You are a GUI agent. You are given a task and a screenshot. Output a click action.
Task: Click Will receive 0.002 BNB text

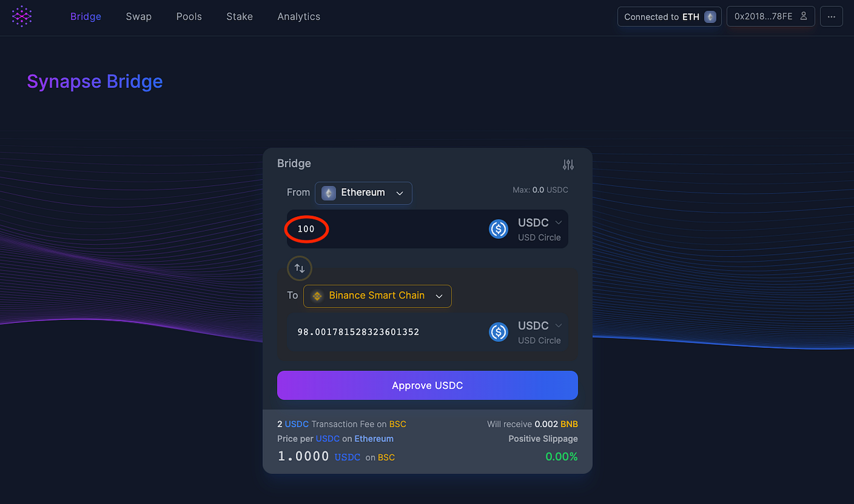click(533, 424)
